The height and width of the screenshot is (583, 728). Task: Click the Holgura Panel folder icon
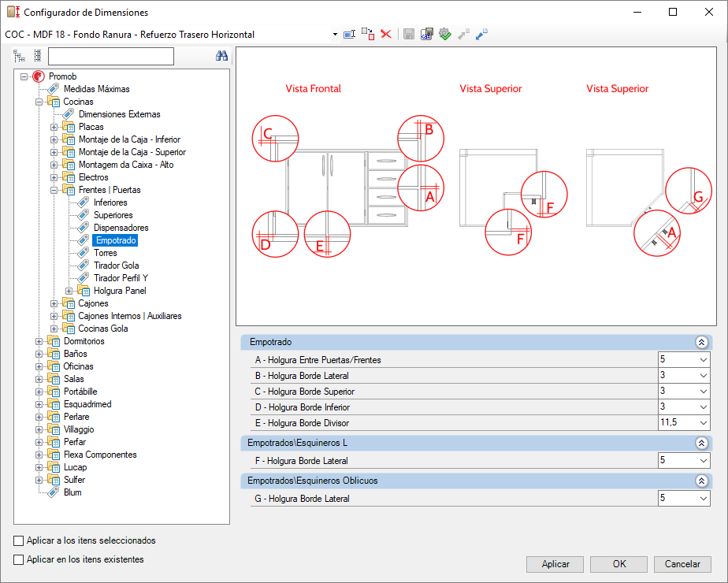pyautogui.click(x=84, y=291)
